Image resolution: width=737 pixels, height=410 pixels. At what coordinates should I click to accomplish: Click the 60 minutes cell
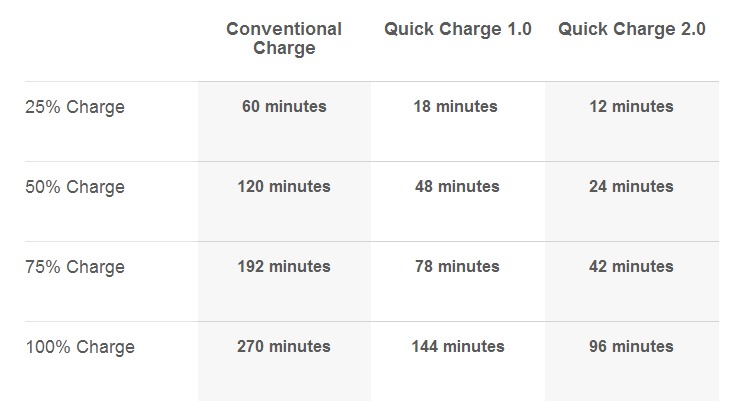tap(284, 106)
